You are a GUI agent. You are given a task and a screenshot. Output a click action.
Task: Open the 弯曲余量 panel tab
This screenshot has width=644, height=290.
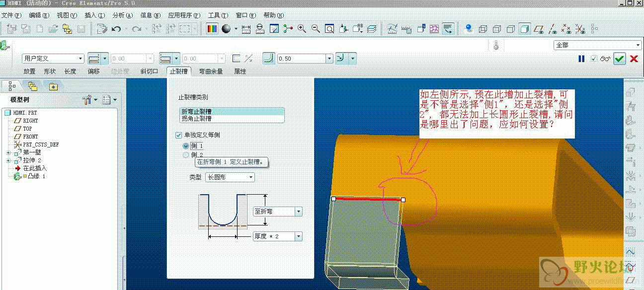click(x=211, y=72)
